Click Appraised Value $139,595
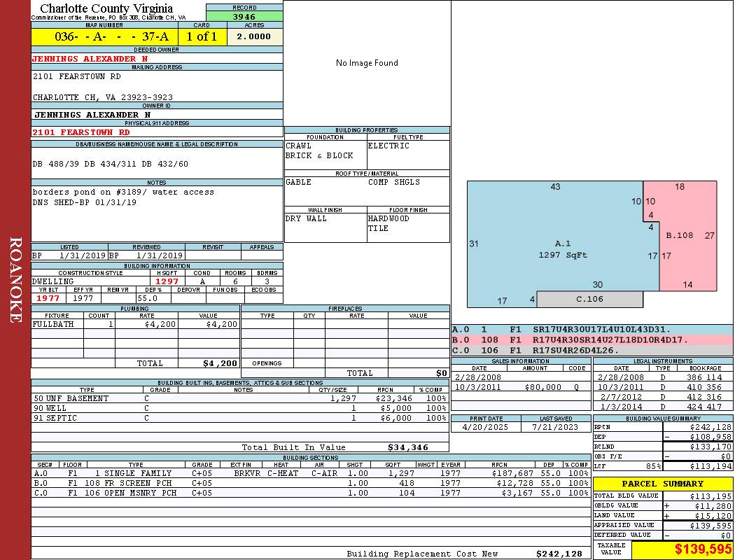This screenshot has width=735, height=560. pyautogui.click(x=710, y=526)
